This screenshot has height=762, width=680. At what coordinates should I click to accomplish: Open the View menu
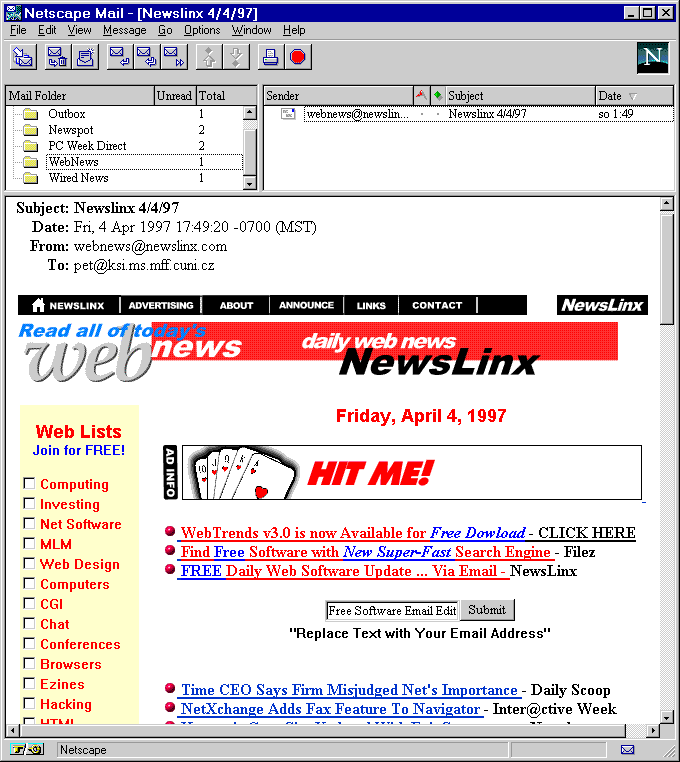click(x=79, y=30)
